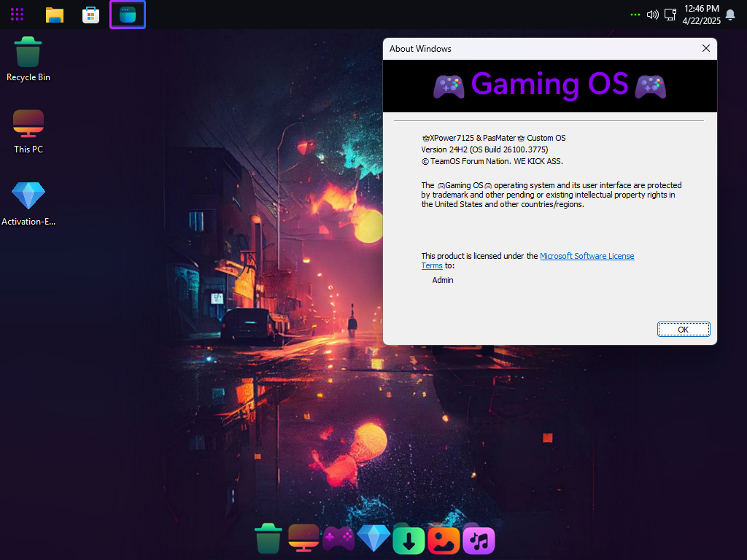Open the trash can in the dock
The image size is (747, 560).
[x=268, y=539]
